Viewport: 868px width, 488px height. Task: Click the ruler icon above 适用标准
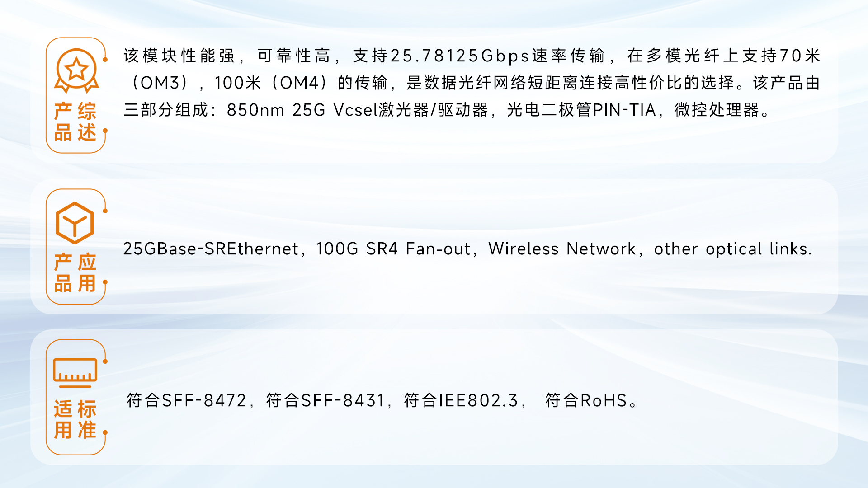pyautogui.click(x=75, y=373)
